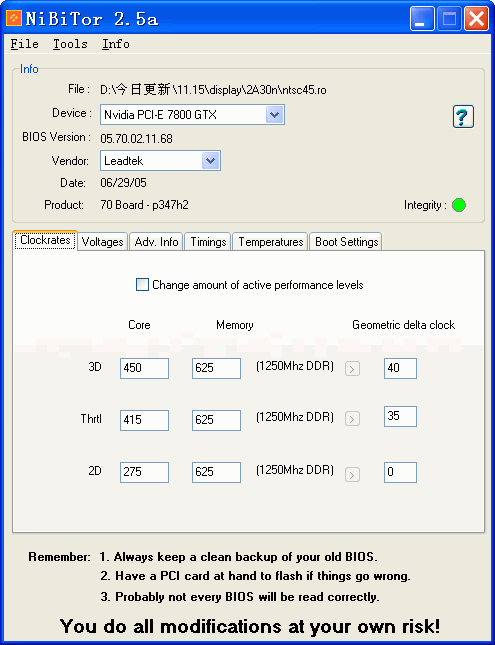Switch to the Adv. Info tab
Image resolution: width=495 pixels, height=645 pixels.
click(x=156, y=241)
